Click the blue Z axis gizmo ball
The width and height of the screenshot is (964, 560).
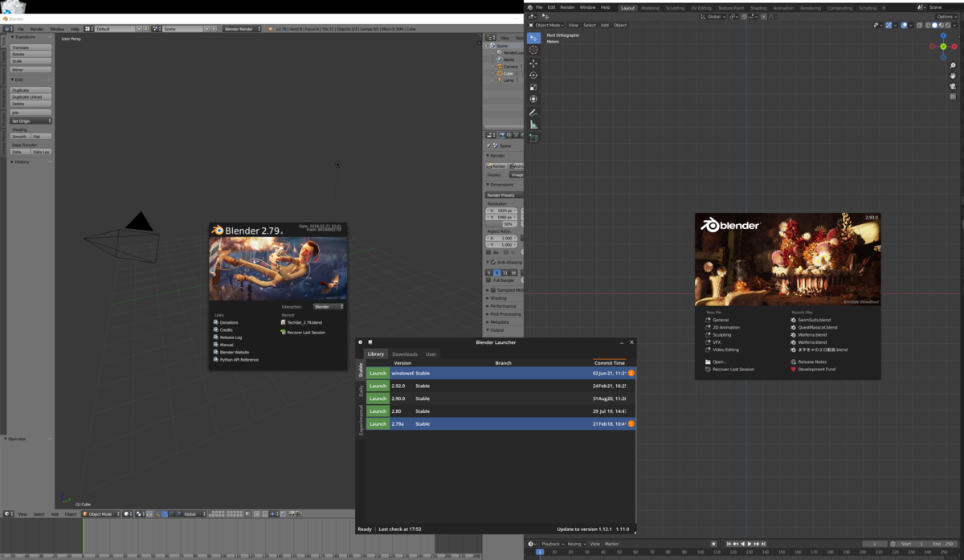943,35
